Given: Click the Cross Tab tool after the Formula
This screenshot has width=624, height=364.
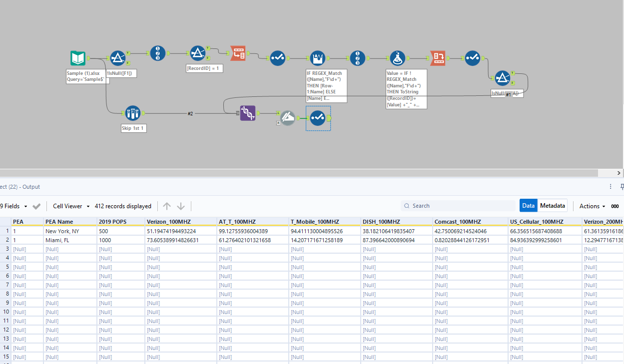Looking at the screenshot, I should (438, 58).
